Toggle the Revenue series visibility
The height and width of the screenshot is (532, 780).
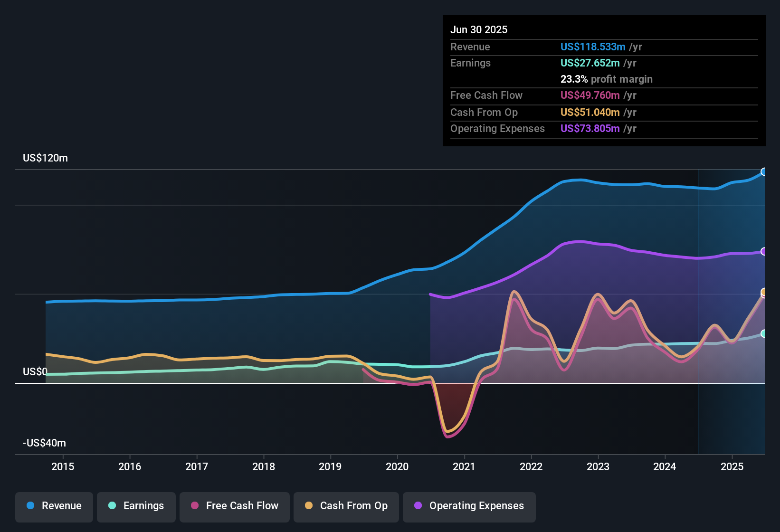click(x=54, y=506)
